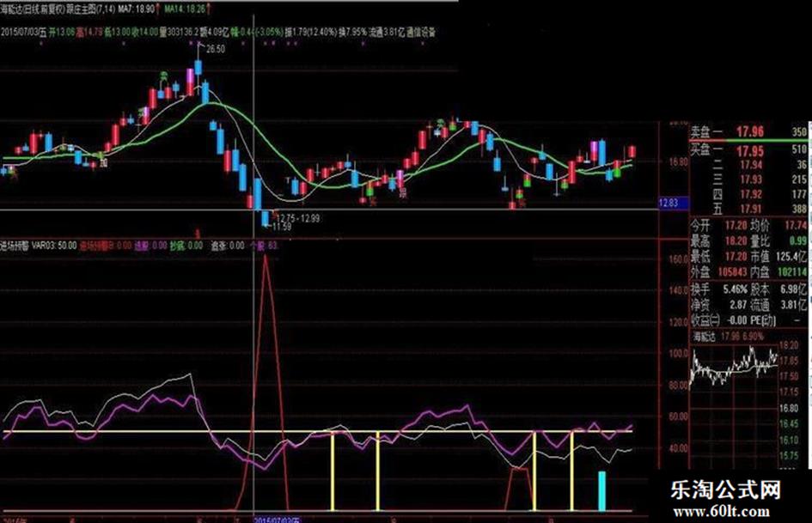Viewport: 812px width, 523px height.
Task: Click the 流通 3.81亿 value in quote panel
Action: point(793,305)
